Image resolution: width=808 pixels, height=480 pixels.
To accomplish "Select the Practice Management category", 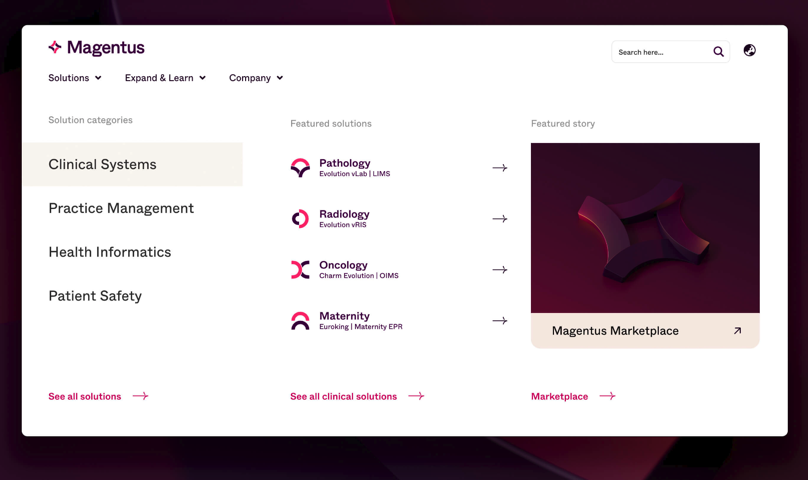I will coord(121,208).
